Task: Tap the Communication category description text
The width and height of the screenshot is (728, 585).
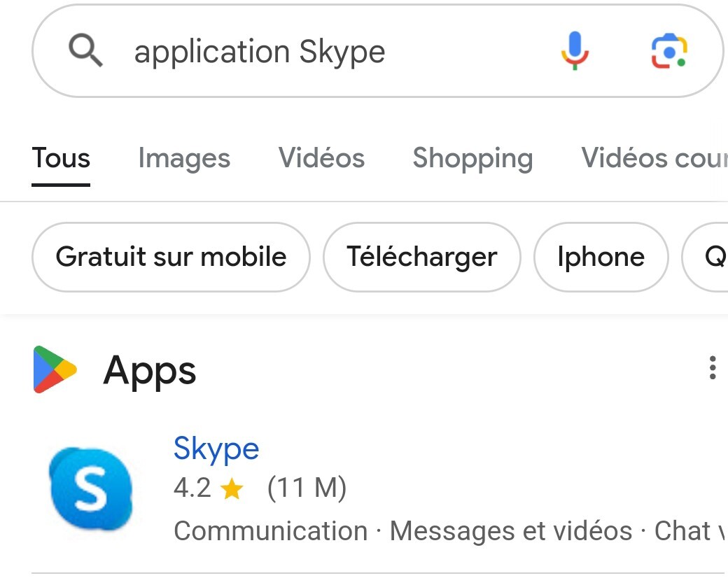Action: click(270, 531)
